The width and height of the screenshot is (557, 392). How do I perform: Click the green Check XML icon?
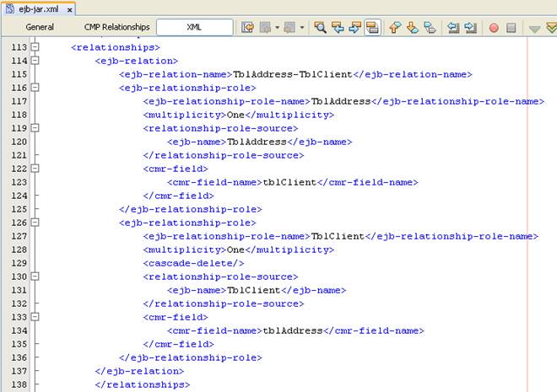point(552,28)
